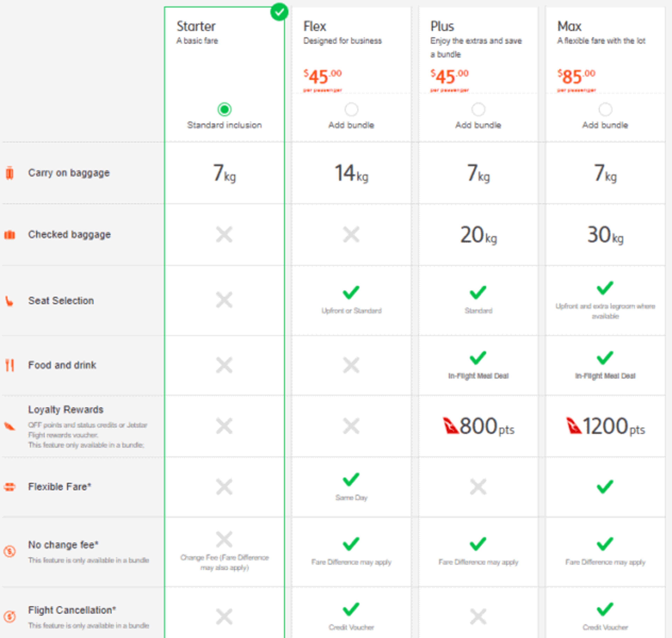This screenshot has width=672, height=638.
Task: Click the $85.00 price for Max
Action: [576, 76]
